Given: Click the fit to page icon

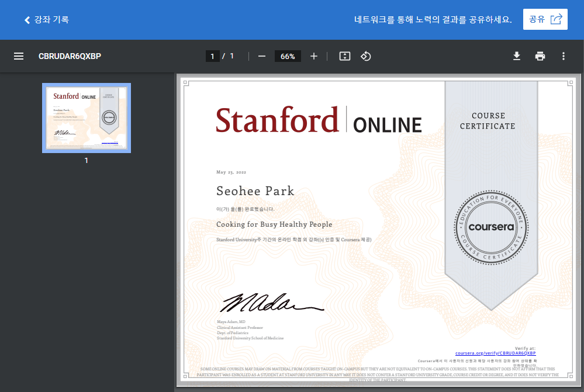Looking at the screenshot, I should [345, 56].
